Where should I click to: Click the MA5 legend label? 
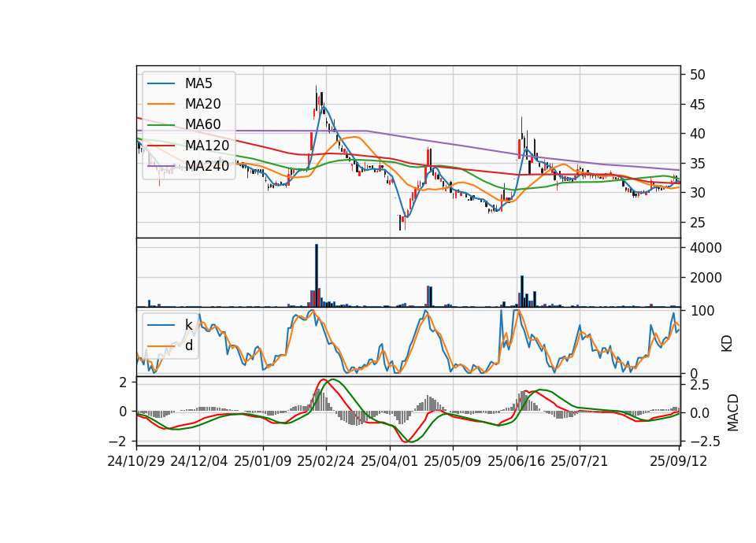198,83
